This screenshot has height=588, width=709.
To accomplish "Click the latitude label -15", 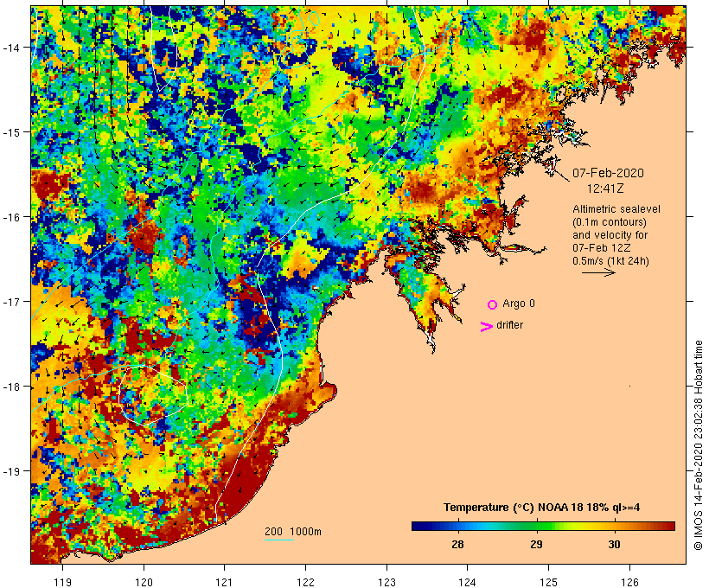I will (x=10, y=132).
